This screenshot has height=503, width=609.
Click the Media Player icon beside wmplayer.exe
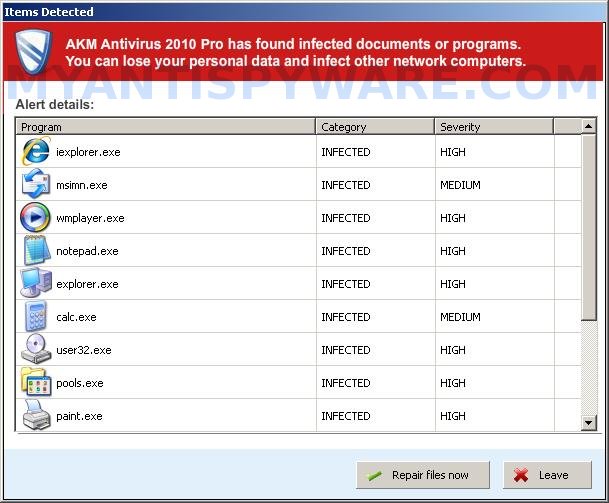(x=35, y=217)
